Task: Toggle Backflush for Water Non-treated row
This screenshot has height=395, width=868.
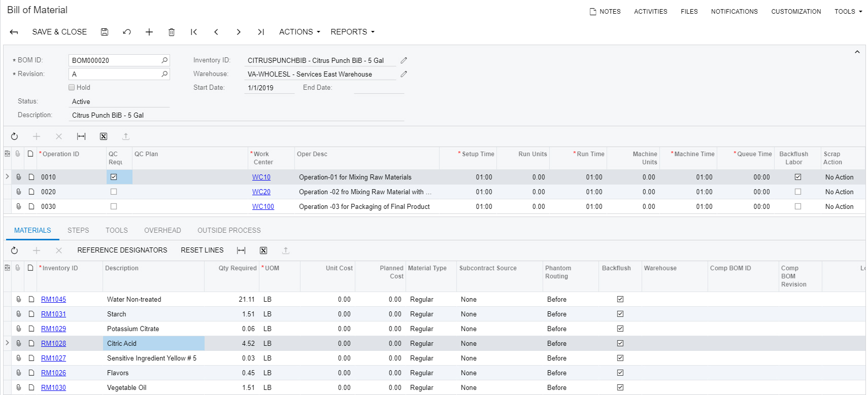Action: [620, 299]
